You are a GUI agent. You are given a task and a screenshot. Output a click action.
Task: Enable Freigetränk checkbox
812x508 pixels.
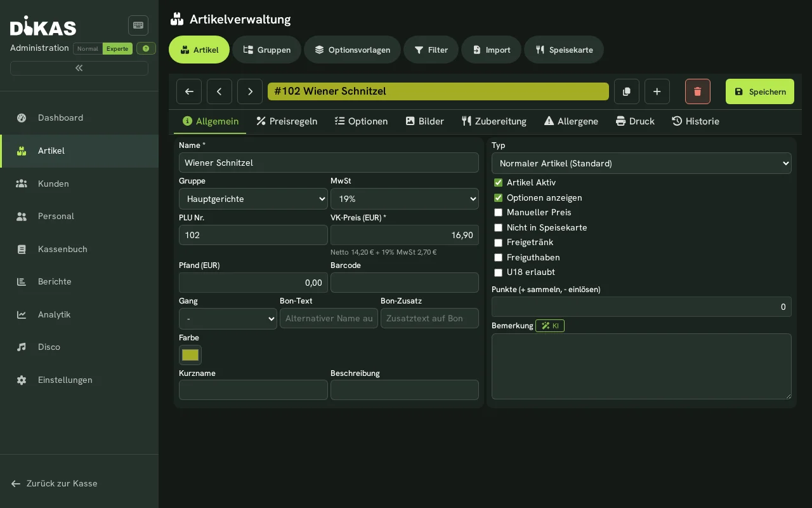[x=498, y=242]
